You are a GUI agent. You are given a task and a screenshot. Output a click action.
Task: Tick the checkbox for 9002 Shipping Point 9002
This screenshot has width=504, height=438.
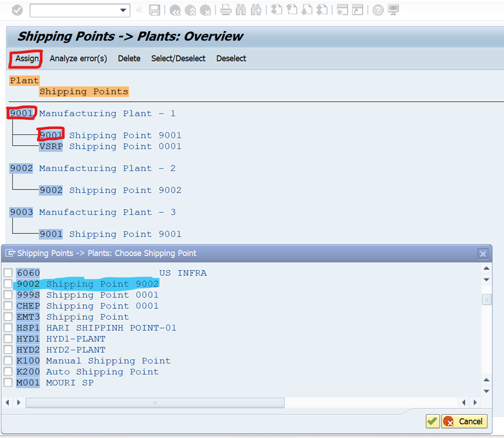coord(8,284)
